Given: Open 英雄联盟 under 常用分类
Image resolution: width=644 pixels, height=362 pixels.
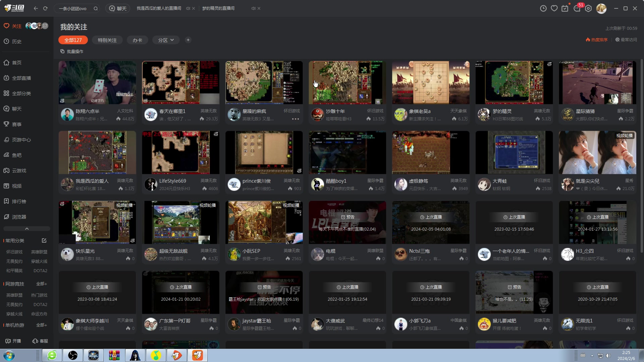Looking at the screenshot, I should tap(39, 252).
